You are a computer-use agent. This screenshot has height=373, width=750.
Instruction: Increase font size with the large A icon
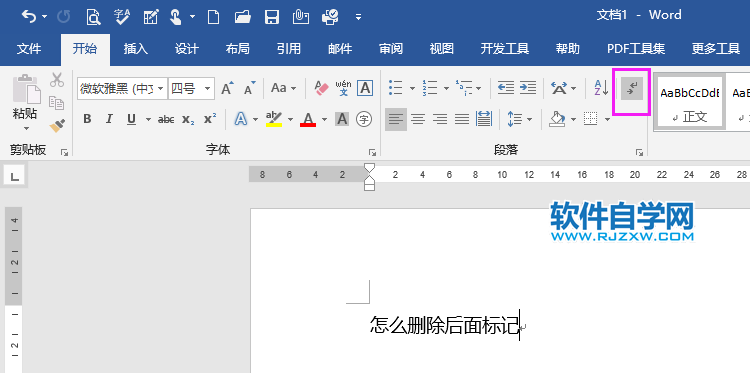(x=227, y=88)
